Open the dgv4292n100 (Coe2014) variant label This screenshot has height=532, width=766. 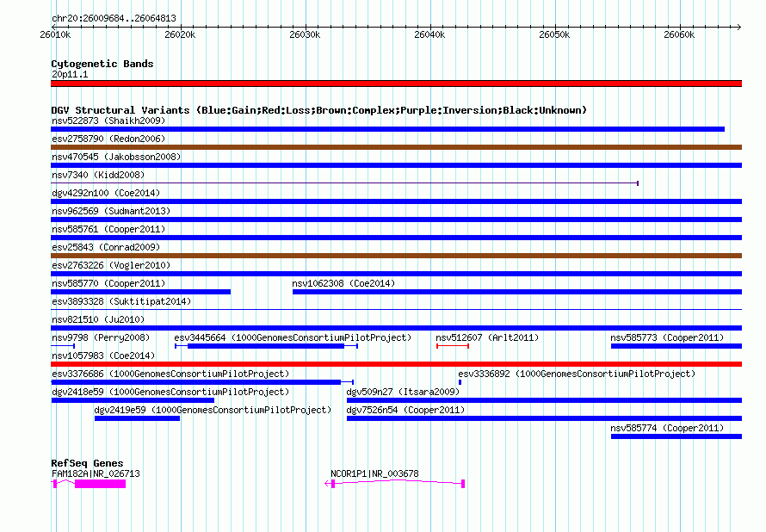pos(106,193)
